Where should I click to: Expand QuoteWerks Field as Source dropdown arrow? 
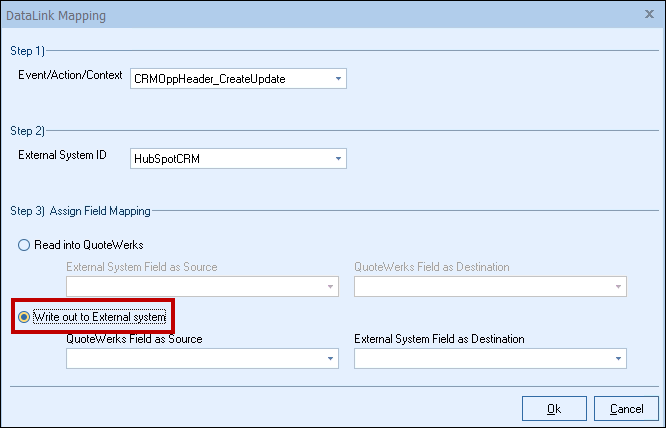tap(330, 358)
